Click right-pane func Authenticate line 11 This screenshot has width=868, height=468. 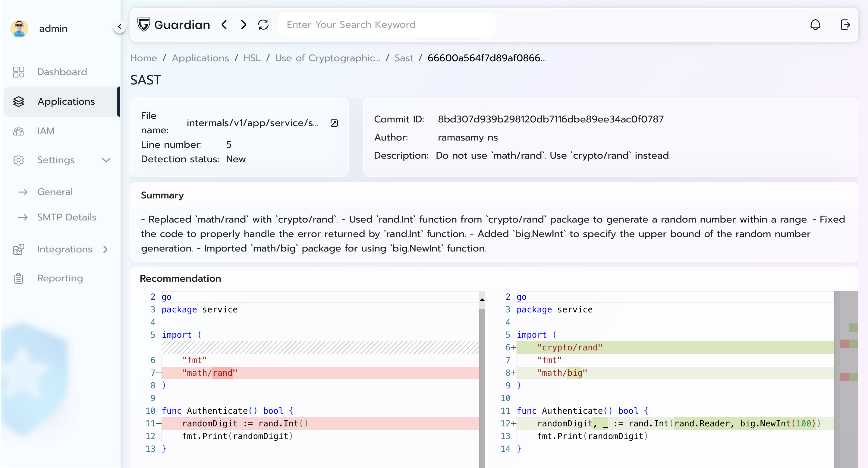tap(583, 411)
